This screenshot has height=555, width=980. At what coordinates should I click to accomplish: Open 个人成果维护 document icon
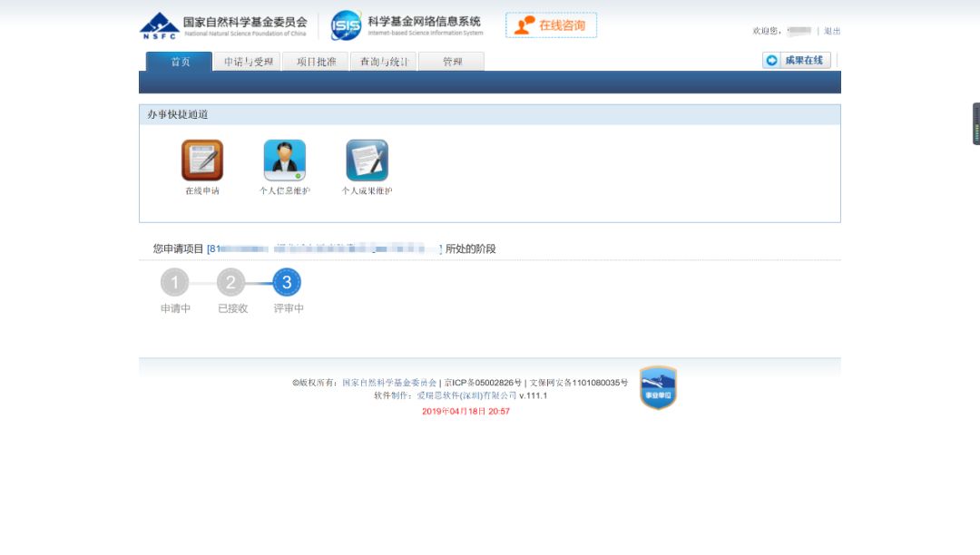pyautogui.click(x=367, y=161)
